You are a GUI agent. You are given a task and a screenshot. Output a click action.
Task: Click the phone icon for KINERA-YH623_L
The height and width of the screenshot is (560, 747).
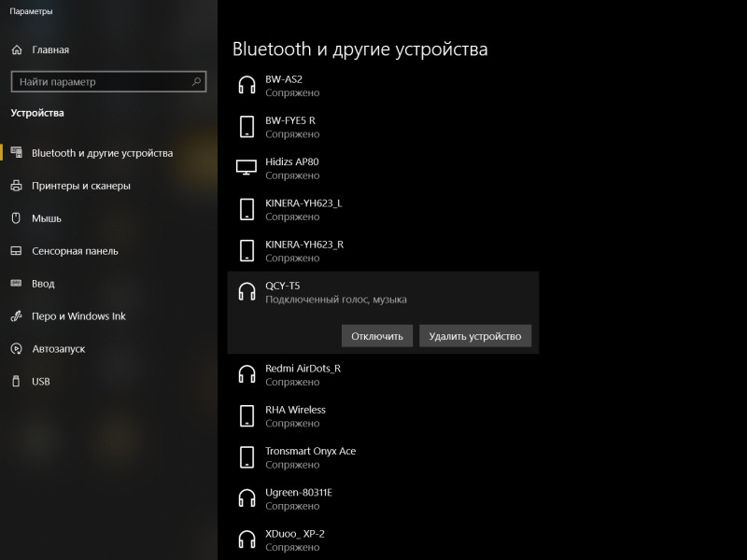click(247, 209)
